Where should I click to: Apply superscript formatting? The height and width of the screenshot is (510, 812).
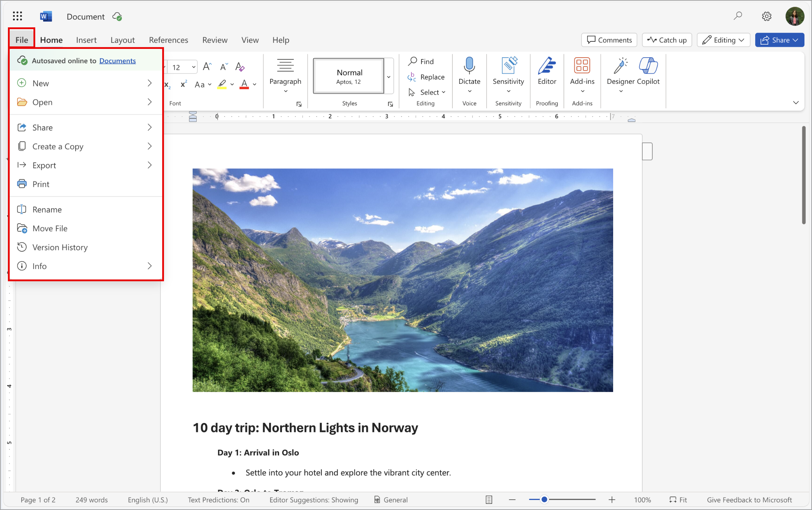[x=184, y=84]
